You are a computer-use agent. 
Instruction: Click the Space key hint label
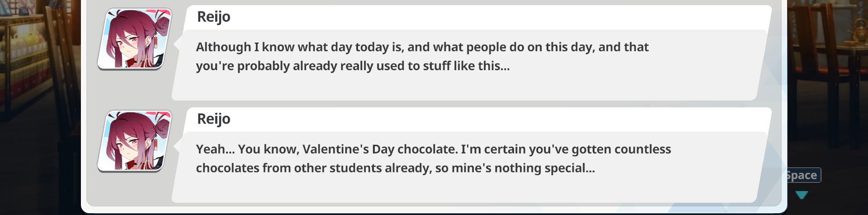click(x=802, y=175)
